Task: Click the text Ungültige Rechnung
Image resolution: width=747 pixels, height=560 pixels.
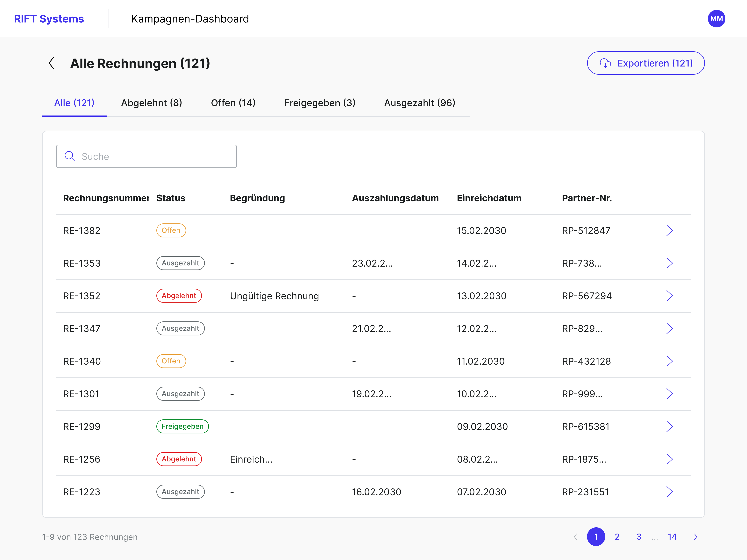Action: click(274, 296)
